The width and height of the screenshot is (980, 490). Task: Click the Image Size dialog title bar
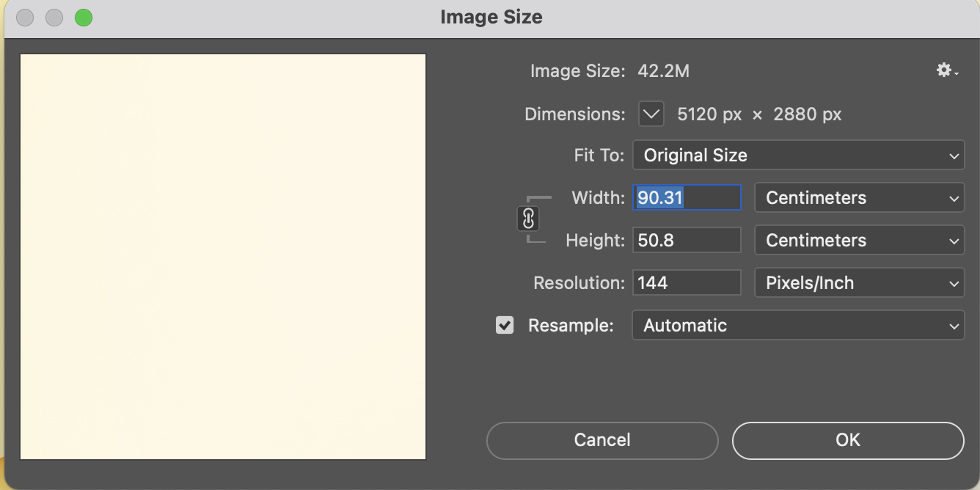[x=491, y=18]
